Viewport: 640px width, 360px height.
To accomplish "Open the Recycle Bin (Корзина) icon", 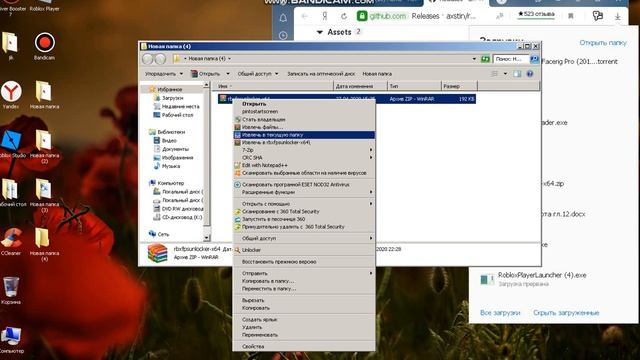I will [11, 291].
